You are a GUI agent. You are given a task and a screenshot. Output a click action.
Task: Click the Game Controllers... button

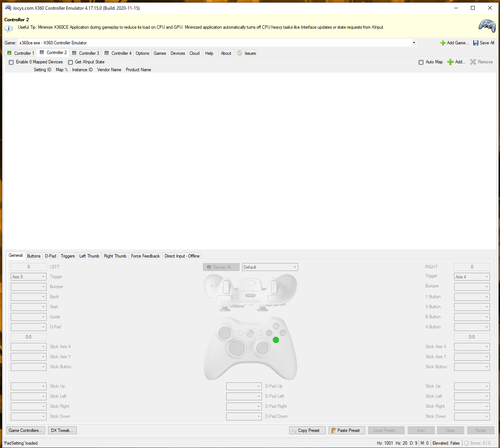pos(25,430)
